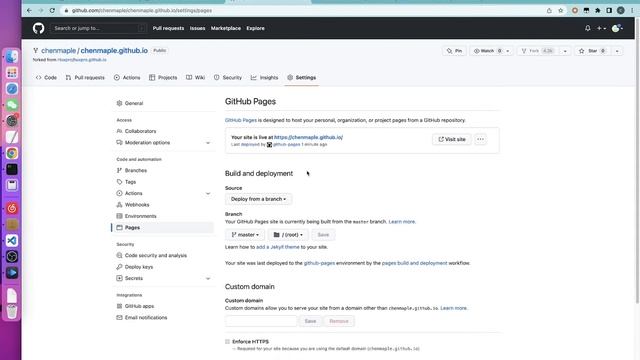The width and height of the screenshot is (640, 360).
Task: Open WeChat from the dock
Action: 12,105
